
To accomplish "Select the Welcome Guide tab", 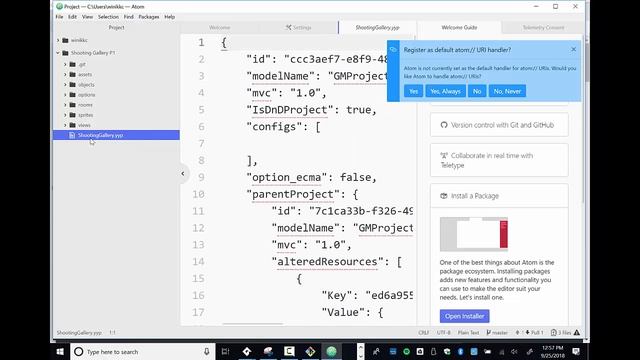I will (x=459, y=27).
